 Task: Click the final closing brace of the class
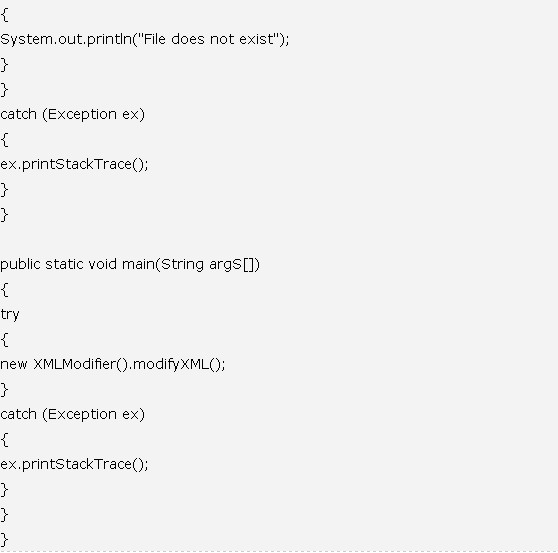(x=5, y=540)
